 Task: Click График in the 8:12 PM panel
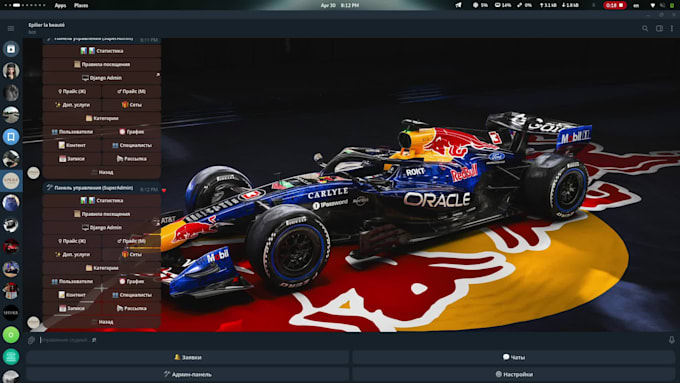click(x=131, y=281)
